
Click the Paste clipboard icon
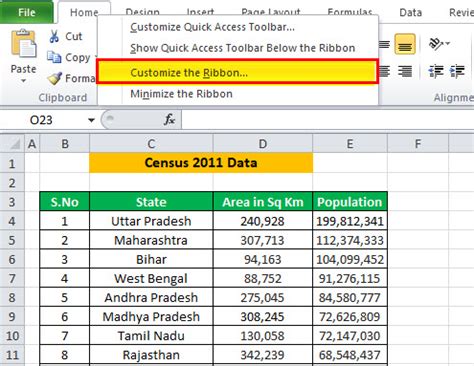[23, 44]
